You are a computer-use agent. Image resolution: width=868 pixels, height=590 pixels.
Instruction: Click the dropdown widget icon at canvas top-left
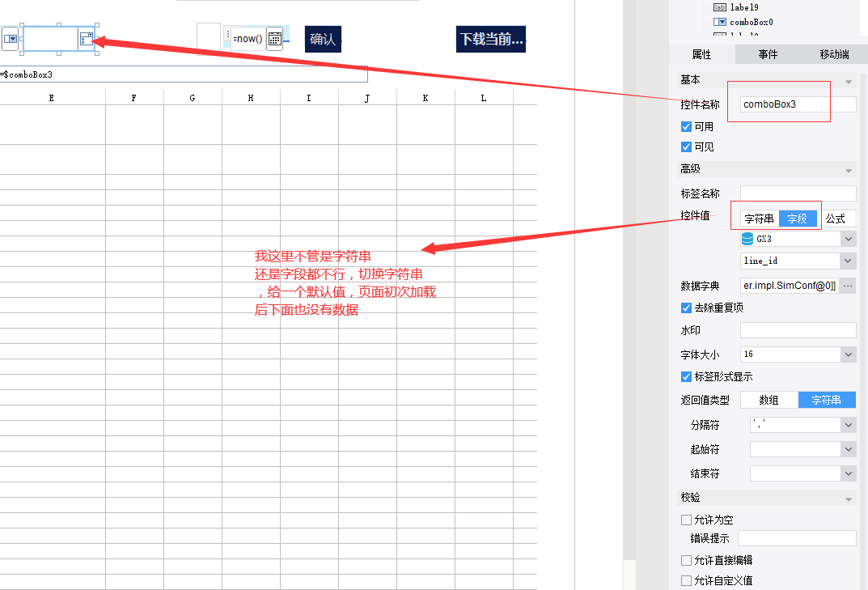(x=11, y=39)
